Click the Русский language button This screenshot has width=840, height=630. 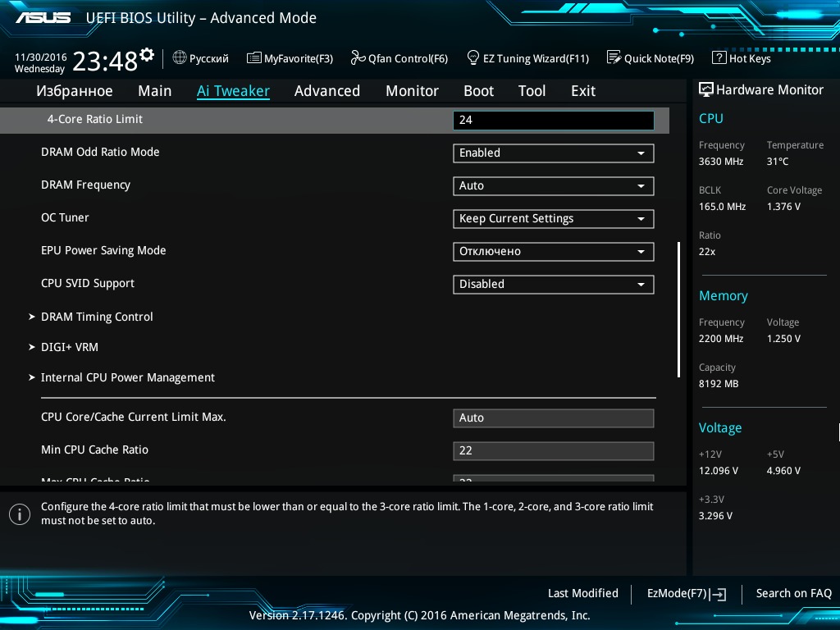pos(201,58)
